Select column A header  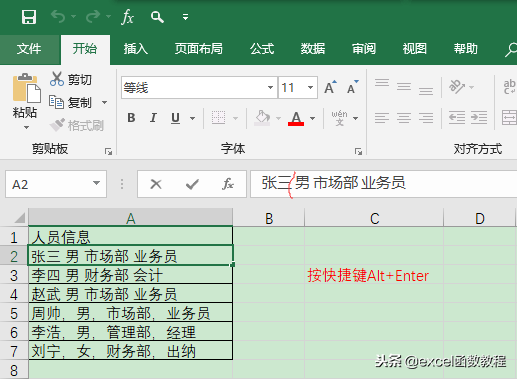[x=131, y=218]
